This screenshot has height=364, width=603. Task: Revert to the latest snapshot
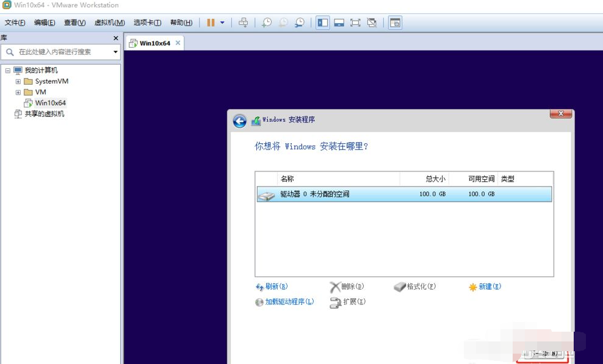coord(282,22)
